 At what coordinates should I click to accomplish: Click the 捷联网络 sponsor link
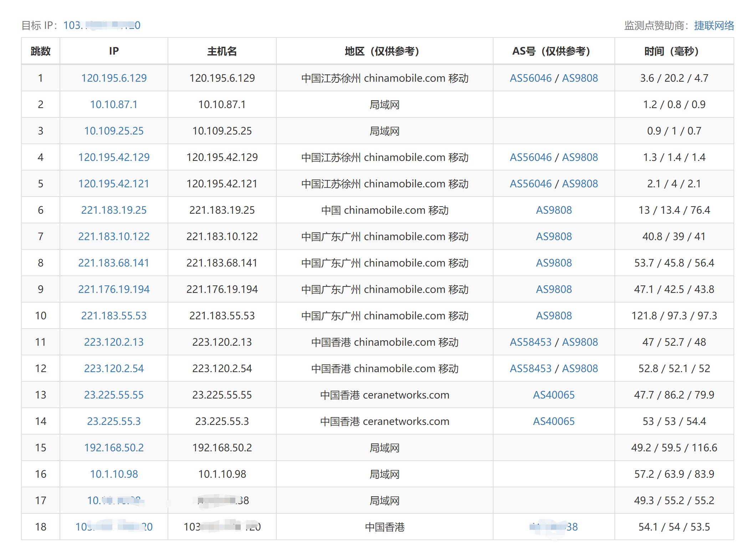coord(714,25)
